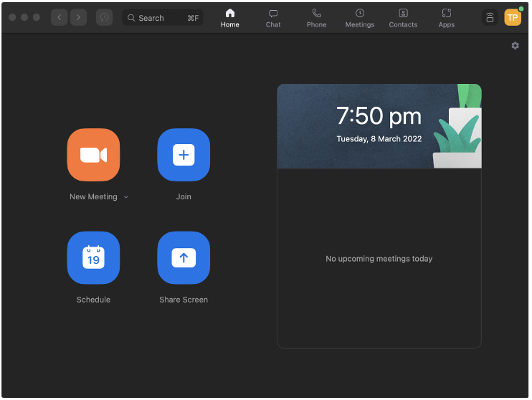Click the 'Share Screen' label text
Viewport: 532px width, 400px height.
click(184, 300)
